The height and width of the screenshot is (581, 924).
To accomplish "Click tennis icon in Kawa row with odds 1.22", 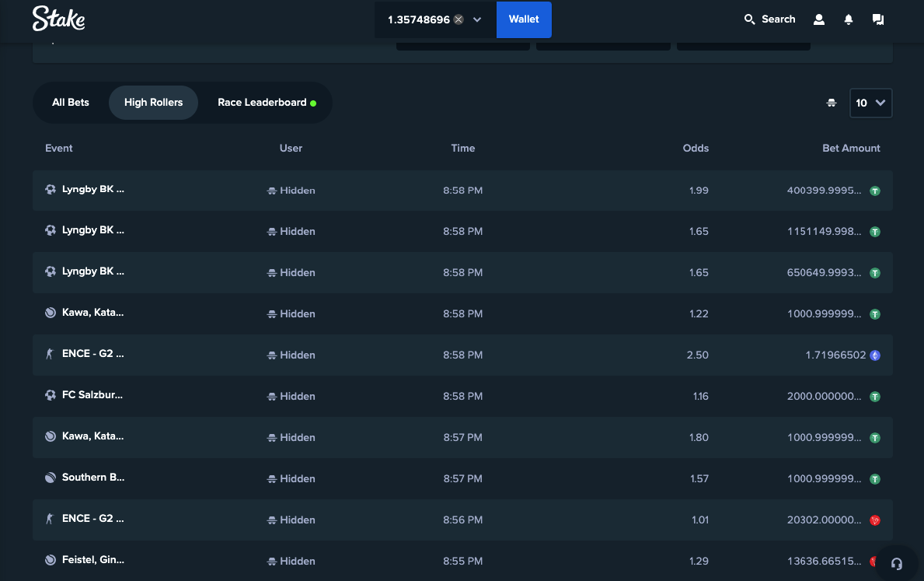I will tap(51, 313).
